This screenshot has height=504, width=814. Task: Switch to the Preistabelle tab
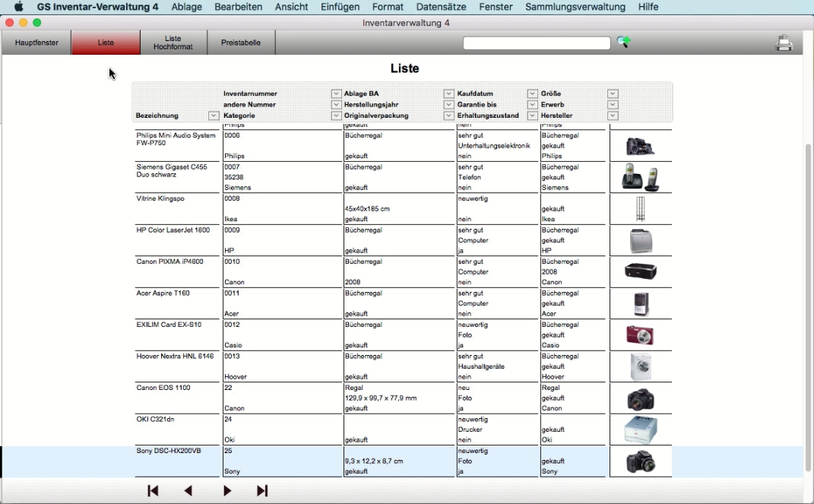(241, 43)
